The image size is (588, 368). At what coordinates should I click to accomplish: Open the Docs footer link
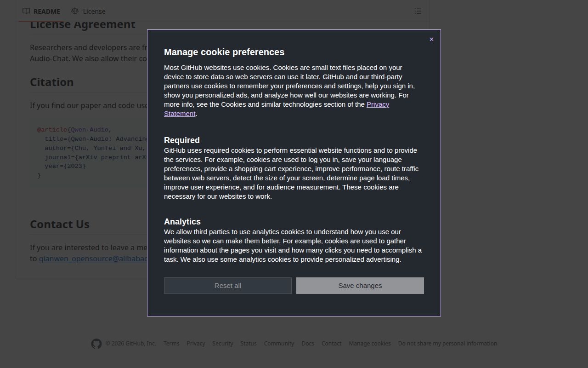(x=308, y=344)
